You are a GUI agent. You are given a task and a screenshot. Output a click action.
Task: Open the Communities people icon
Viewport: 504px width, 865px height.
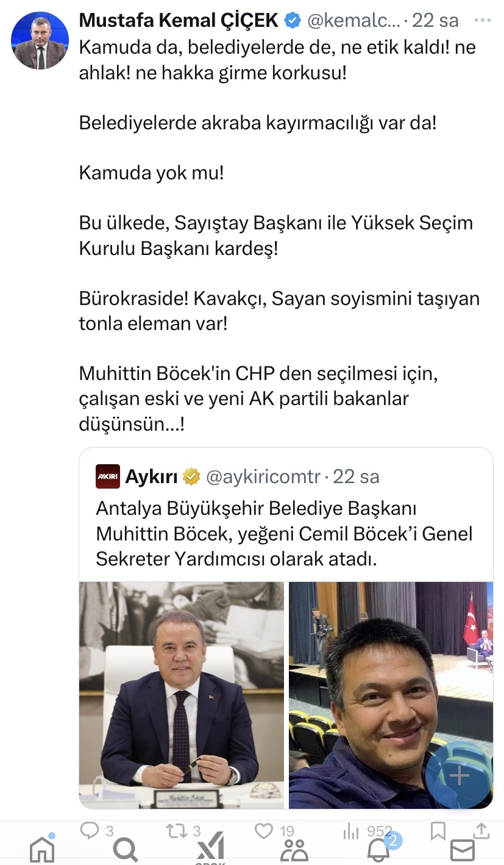point(294,849)
